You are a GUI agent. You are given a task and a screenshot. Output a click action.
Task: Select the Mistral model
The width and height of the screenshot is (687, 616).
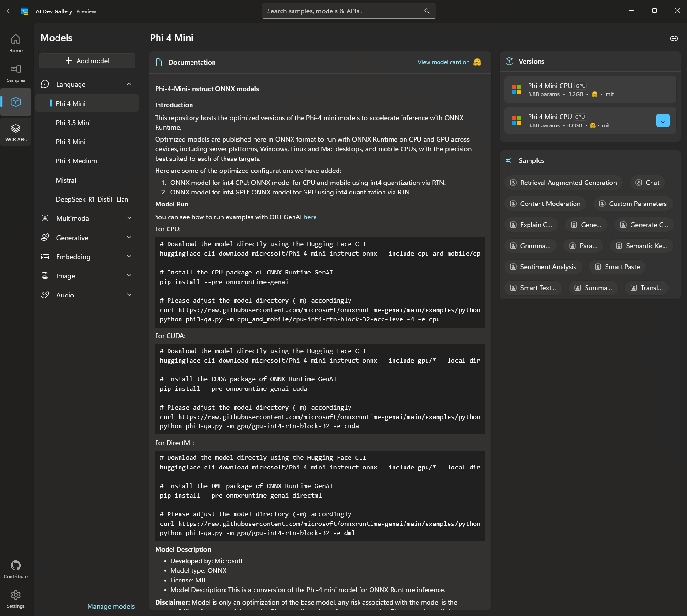tap(87, 180)
